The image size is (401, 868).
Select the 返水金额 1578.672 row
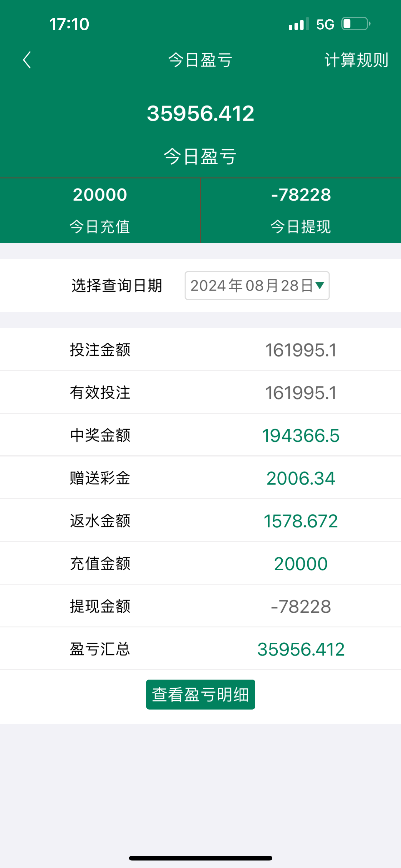pyautogui.click(x=200, y=521)
